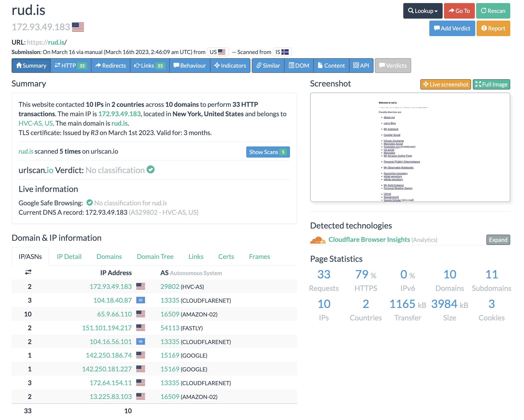Show Scans for rud.is
The image size is (524, 420).
[268, 152]
